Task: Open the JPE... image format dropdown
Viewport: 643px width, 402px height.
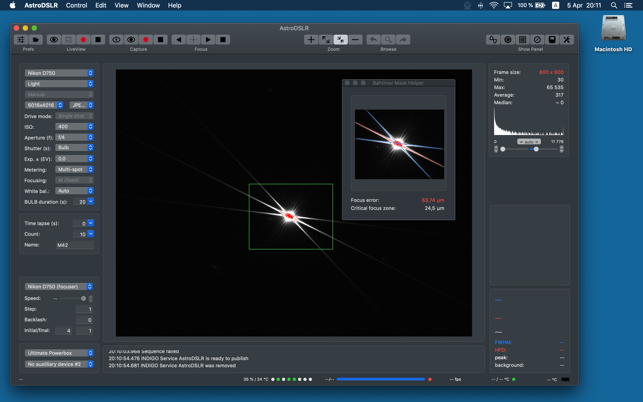Action: 82,105
